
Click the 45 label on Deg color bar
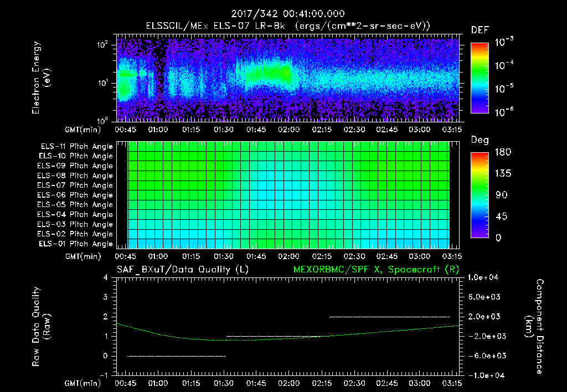click(501, 216)
